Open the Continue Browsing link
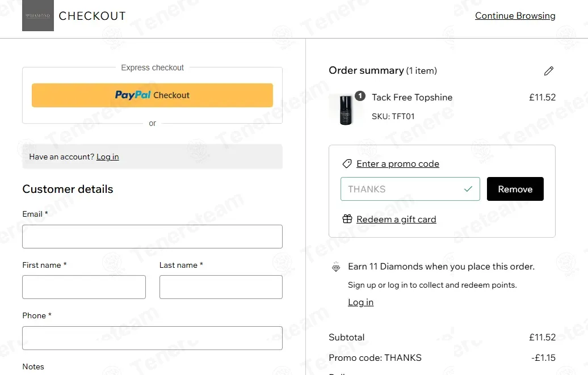 (515, 16)
